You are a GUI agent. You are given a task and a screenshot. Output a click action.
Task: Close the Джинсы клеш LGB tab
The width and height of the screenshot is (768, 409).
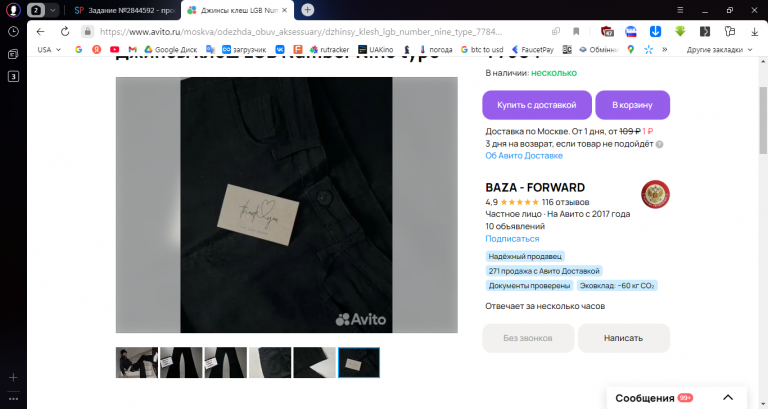pos(285,10)
